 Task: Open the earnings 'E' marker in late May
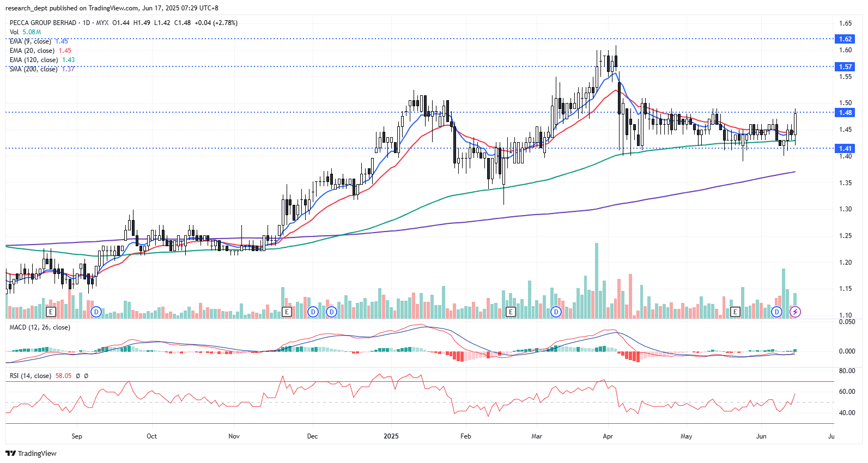coord(735,312)
